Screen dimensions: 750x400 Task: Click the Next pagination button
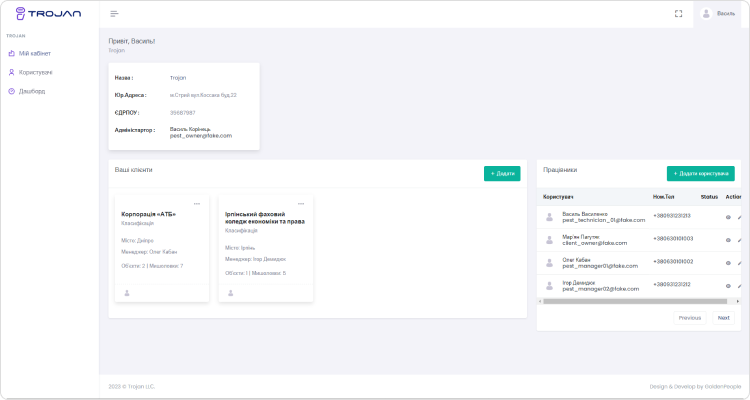(723, 317)
